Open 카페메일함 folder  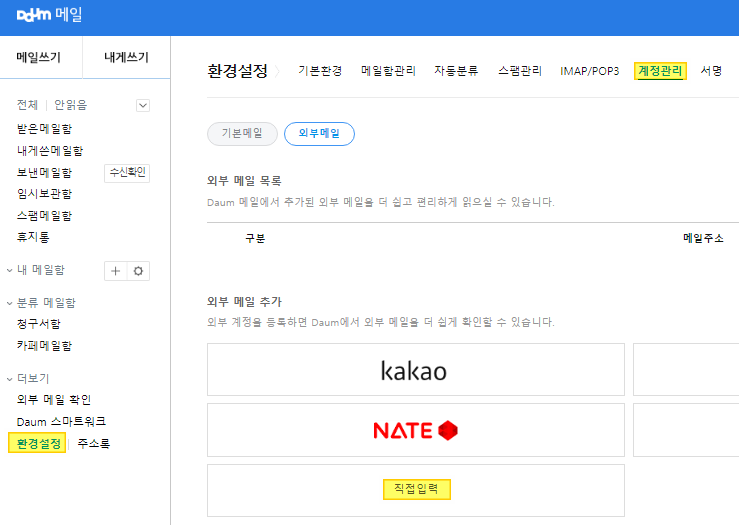[44, 345]
